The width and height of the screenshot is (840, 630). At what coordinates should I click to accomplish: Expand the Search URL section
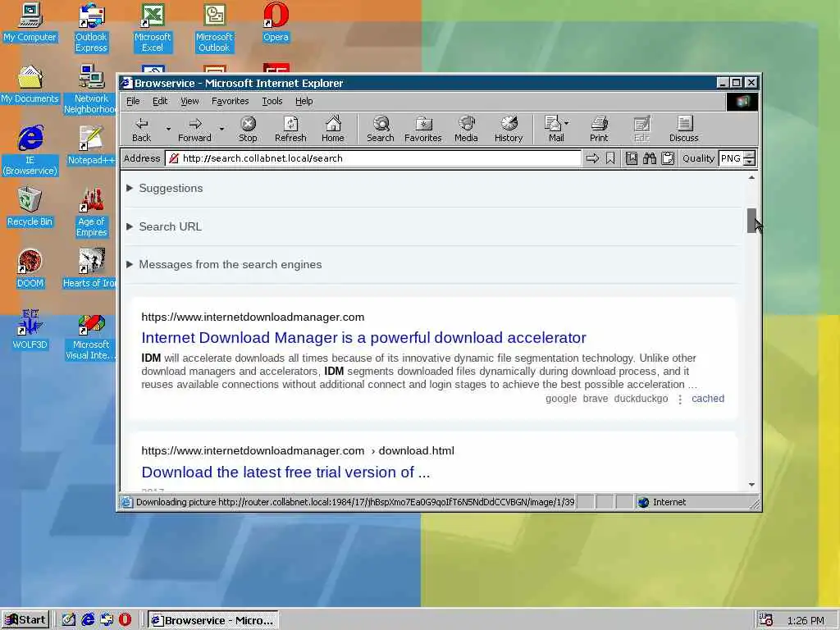pyautogui.click(x=164, y=226)
